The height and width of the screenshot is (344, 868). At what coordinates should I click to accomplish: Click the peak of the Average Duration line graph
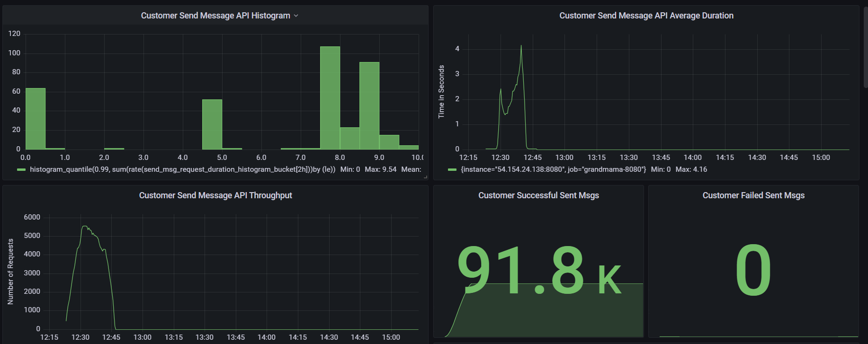(521, 46)
